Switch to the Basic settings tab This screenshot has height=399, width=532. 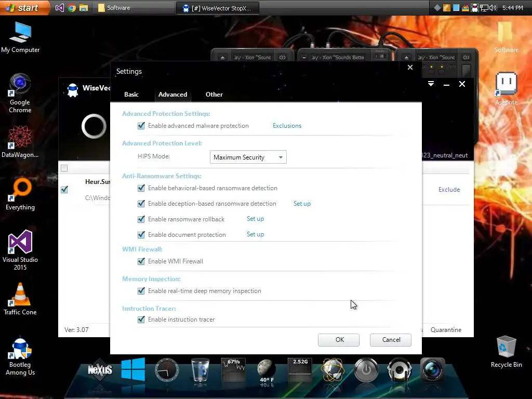131,95
